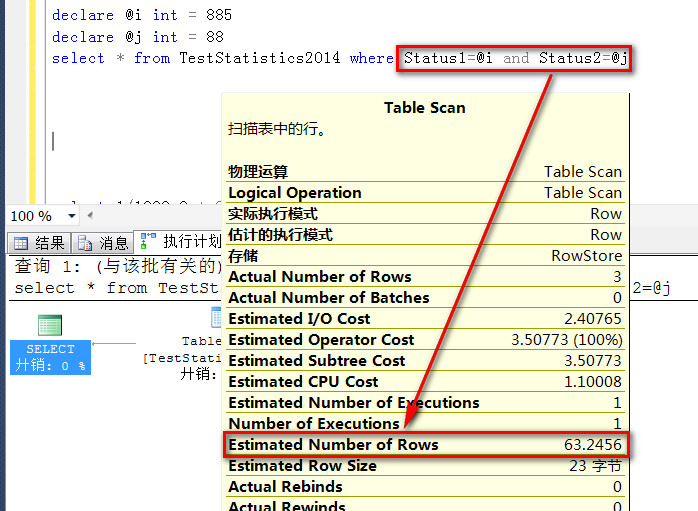Click the 1.10008 CPU cost value
Viewport: 698px width, 511px height.
592,381
